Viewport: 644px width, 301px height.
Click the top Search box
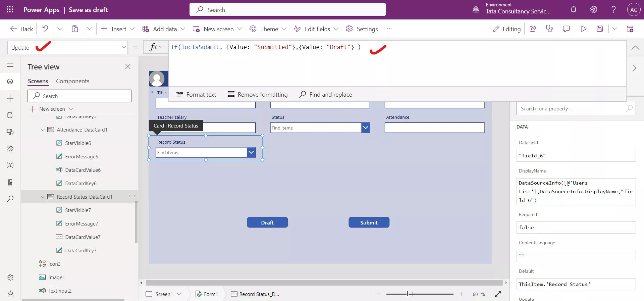tap(287, 10)
